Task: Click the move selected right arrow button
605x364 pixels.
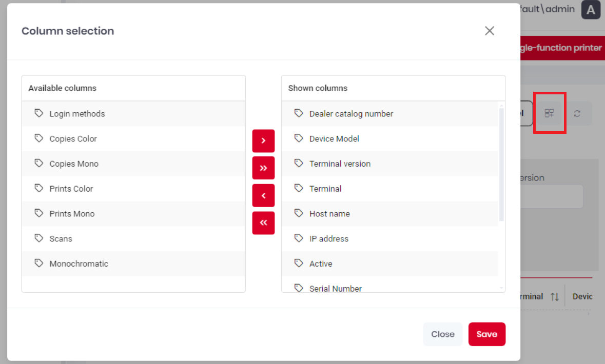Action: point(263,141)
